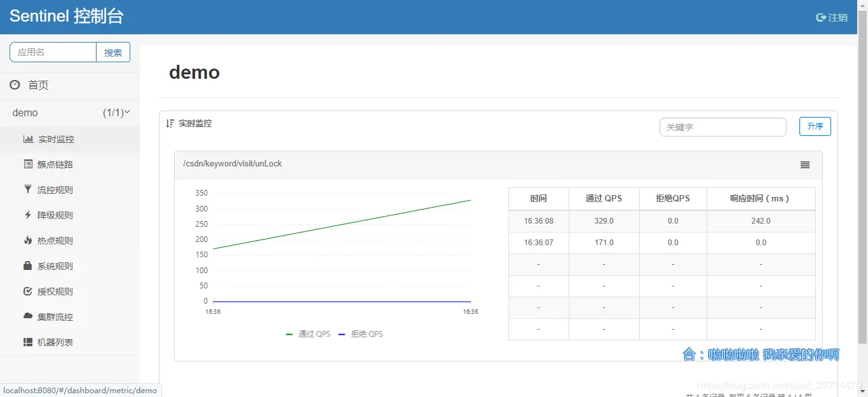
Task: Click the green pass QPS line on chart
Action: point(342,224)
